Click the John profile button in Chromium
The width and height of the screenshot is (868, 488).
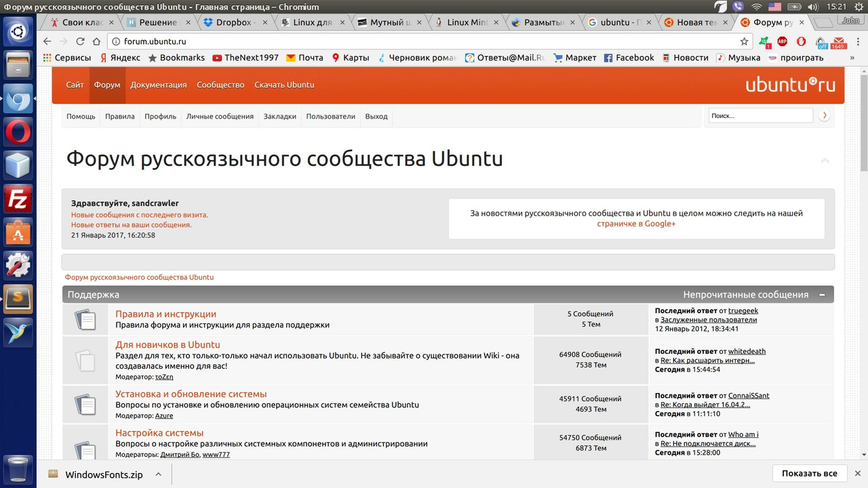coord(850,20)
